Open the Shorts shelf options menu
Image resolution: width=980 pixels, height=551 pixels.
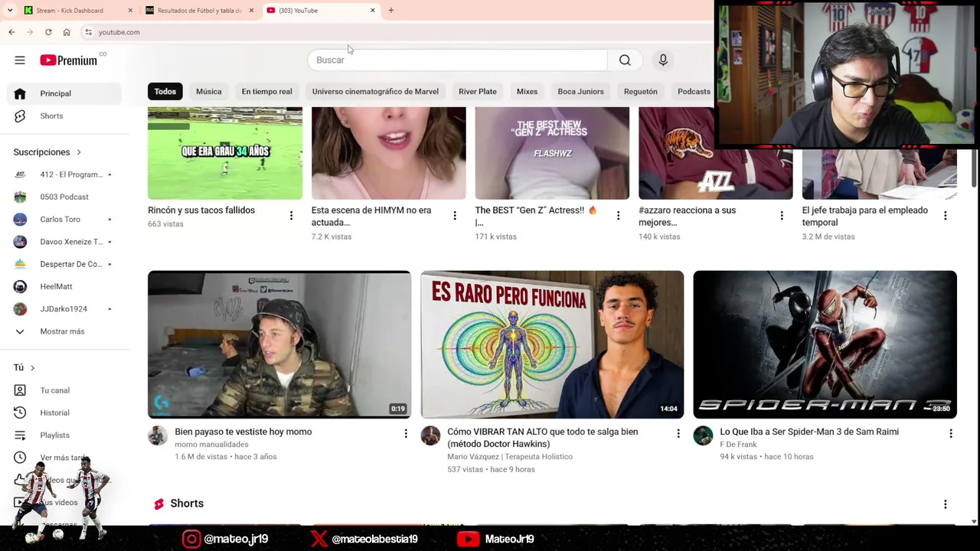coord(945,504)
